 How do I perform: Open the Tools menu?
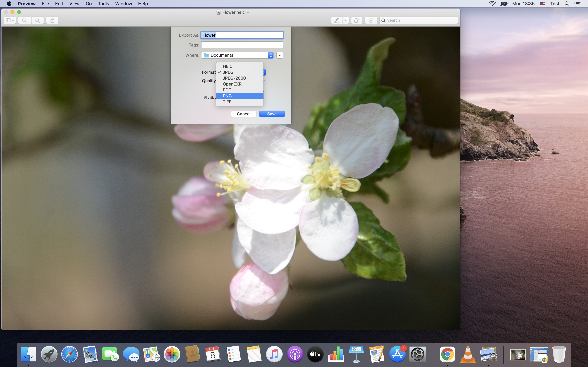[x=103, y=4]
